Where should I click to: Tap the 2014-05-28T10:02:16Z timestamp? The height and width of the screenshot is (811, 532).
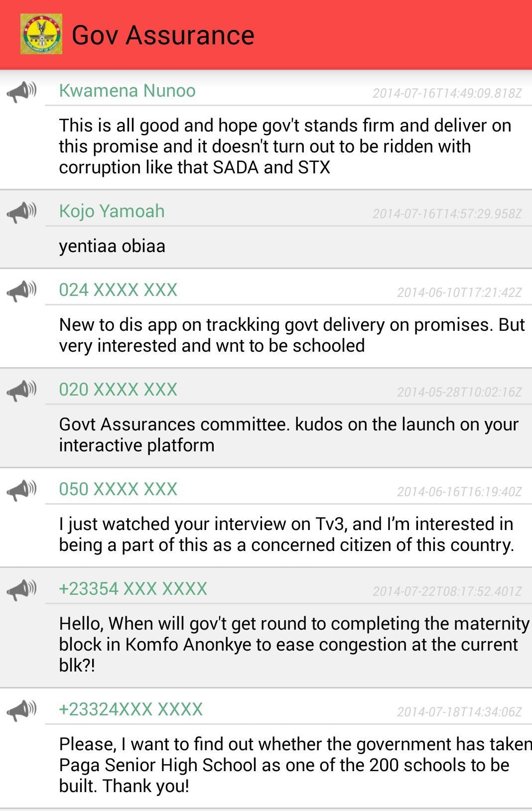coord(459,392)
